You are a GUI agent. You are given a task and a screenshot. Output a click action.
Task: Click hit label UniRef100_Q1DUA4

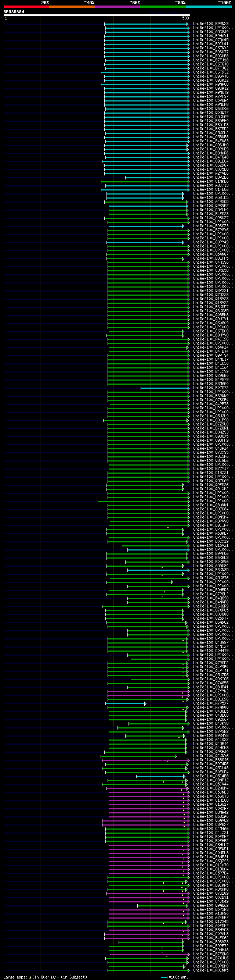pyautogui.click(x=211, y=869)
